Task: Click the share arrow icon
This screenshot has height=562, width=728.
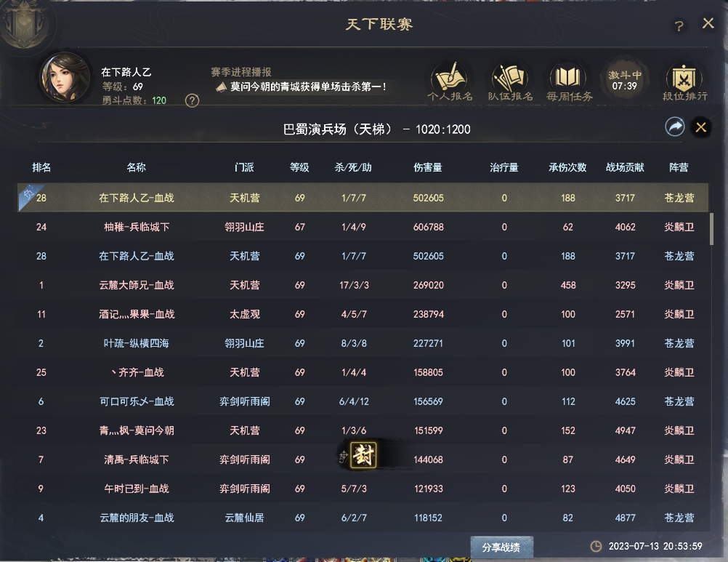Action: tap(675, 127)
